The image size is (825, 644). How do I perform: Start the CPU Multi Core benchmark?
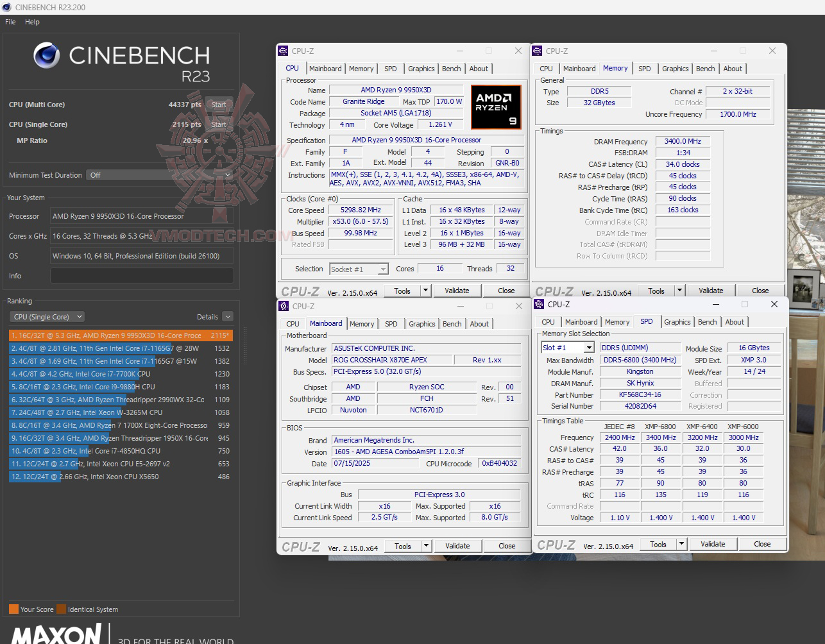pos(218,104)
